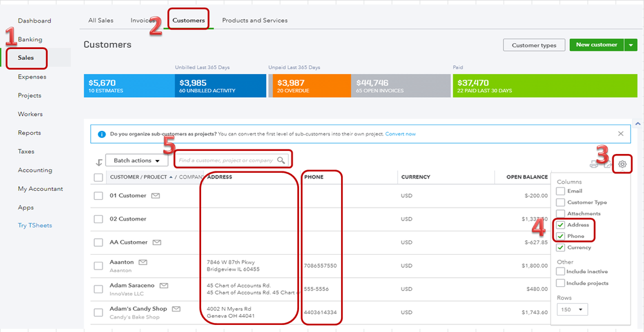Open My Accountant in the sidebar
The height and width of the screenshot is (332, 644).
coord(40,189)
